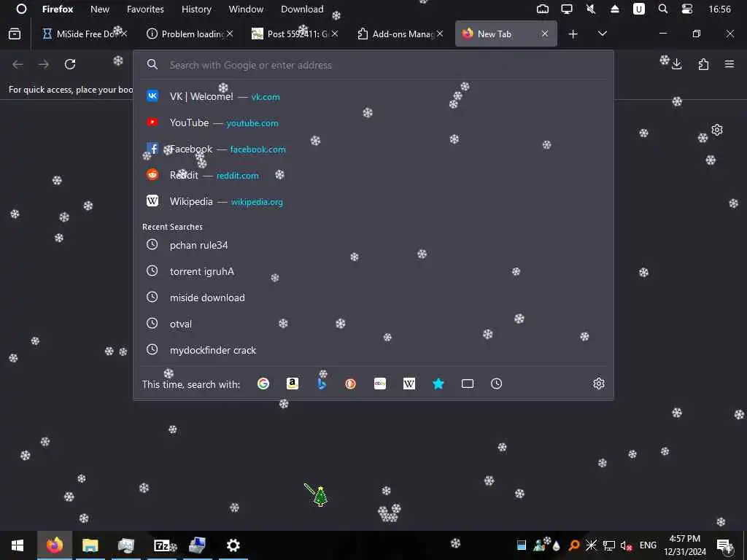Focus the Search with Google address field

tap(373, 65)
